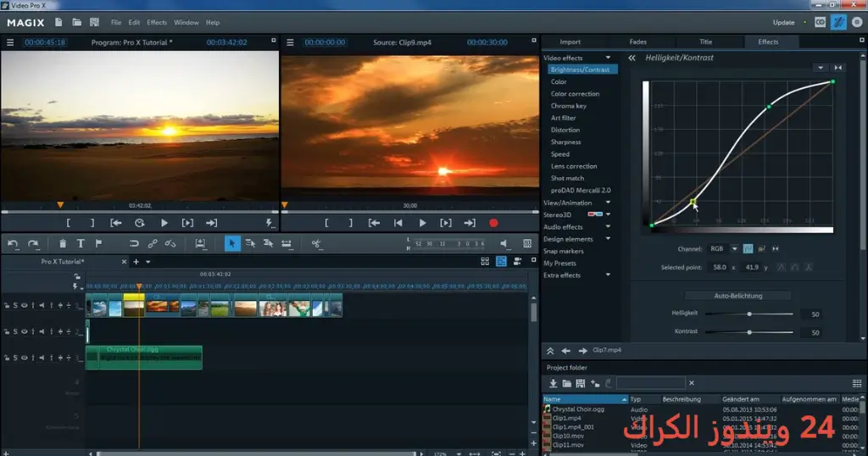Screen dimensions: 868x456
Task: Click the new project page icon in MAGIX toolbar
Action: coord(58,22)
